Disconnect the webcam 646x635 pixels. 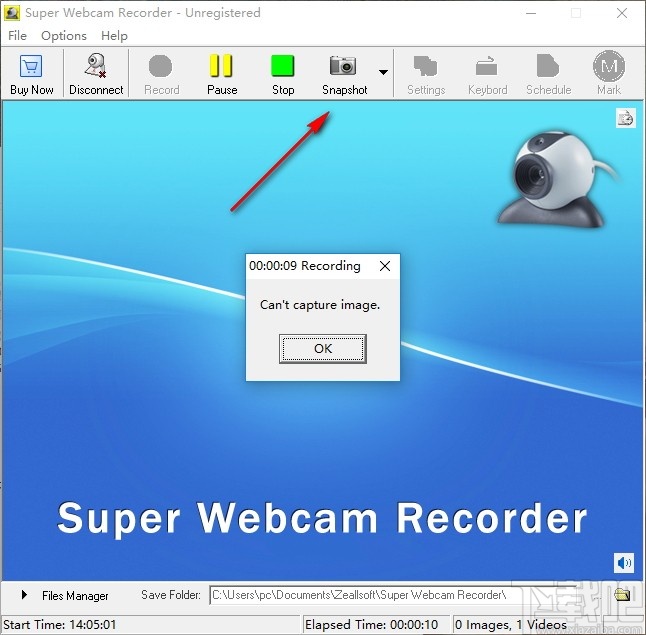coord(96,74)
